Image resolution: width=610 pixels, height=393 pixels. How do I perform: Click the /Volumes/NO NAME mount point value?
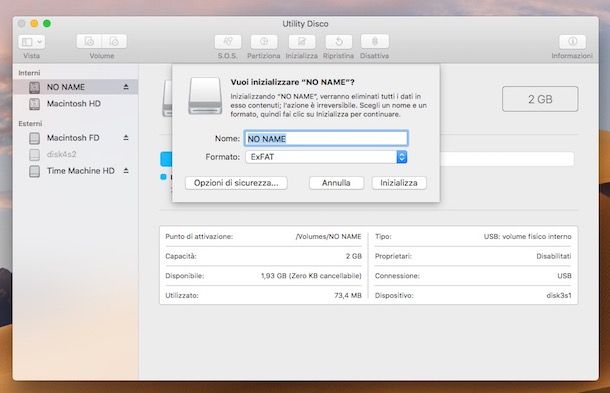pos(328,237)
